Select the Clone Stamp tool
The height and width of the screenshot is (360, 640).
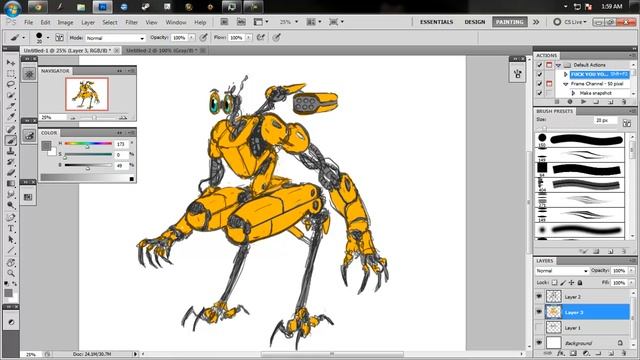(11, 151)
